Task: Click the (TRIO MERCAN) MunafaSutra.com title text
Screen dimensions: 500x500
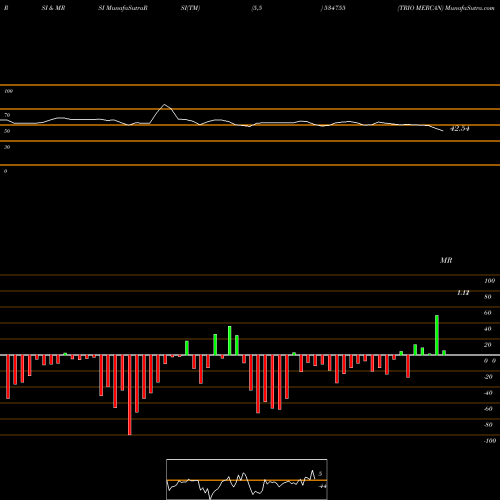Action: tap(446, 8)
